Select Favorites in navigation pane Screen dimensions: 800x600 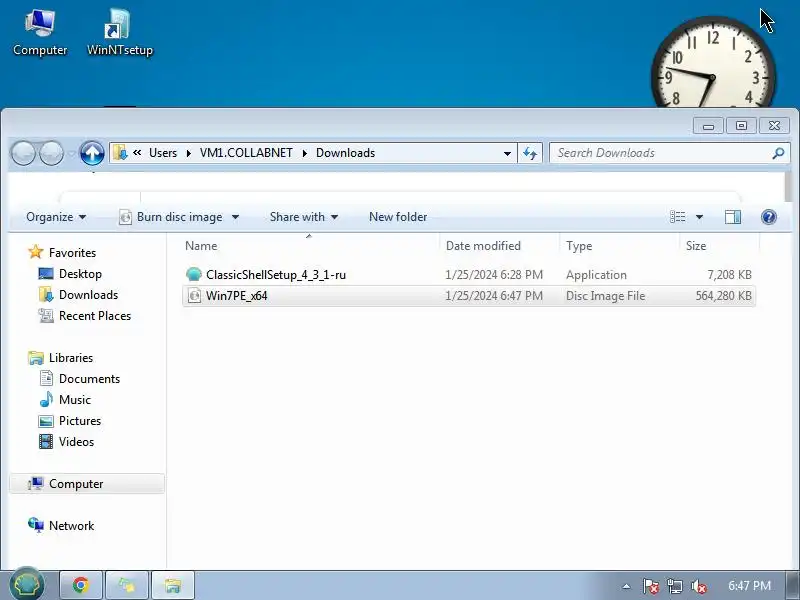72,253
